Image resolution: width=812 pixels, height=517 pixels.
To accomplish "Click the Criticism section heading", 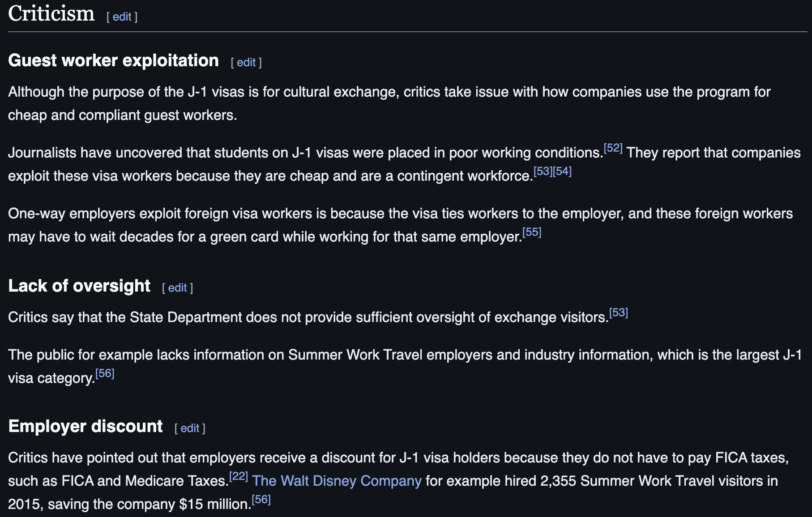I will tap(51, 13).
